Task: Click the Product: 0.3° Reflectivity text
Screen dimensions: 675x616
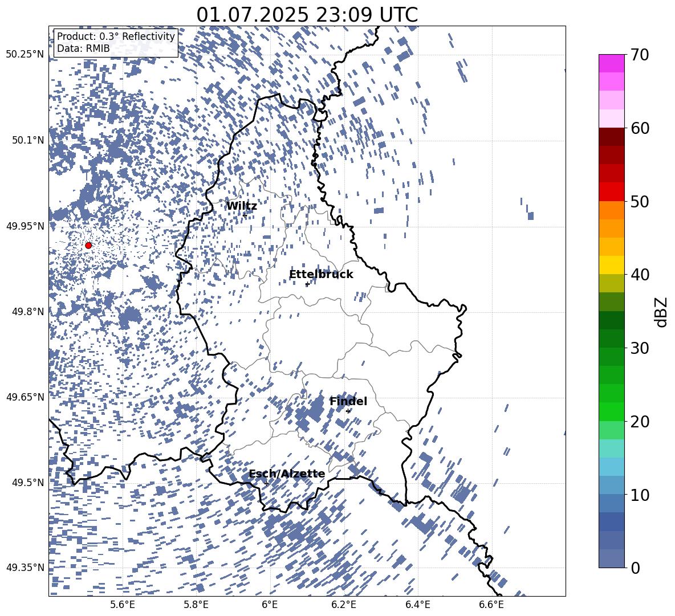Action: 116,36
